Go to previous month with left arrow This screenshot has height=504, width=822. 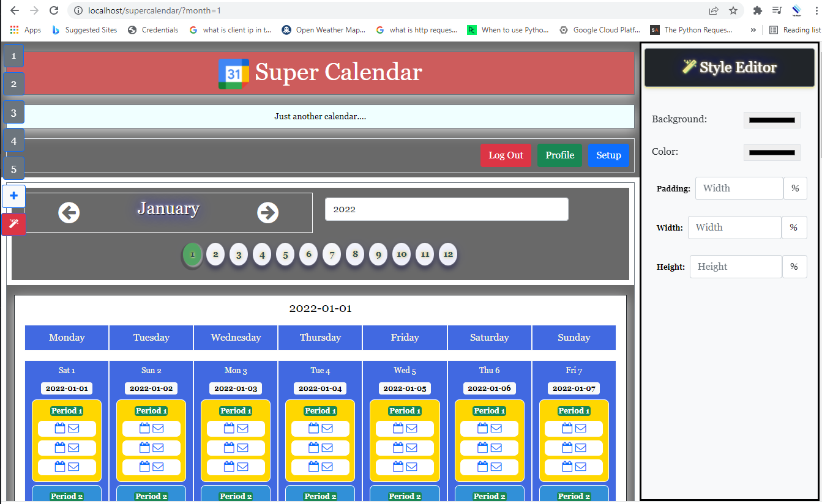point(69,213)
